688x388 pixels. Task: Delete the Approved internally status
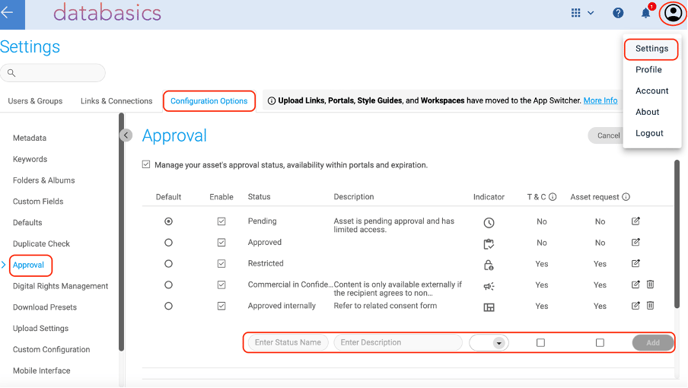tap(650, 305)
